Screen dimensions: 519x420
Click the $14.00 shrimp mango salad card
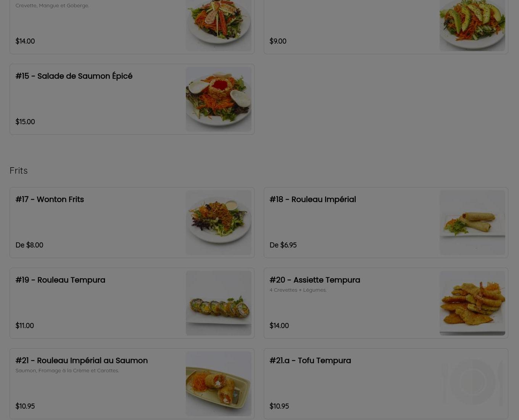[132, 27]
